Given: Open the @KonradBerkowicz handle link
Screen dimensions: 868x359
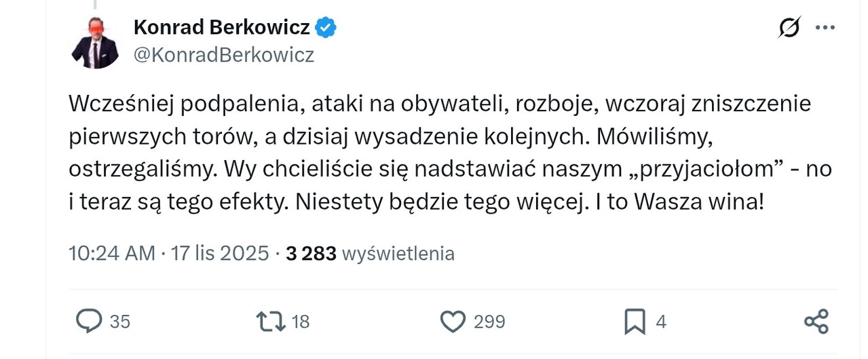Looking at the screenshot, I should click(224, 55).
